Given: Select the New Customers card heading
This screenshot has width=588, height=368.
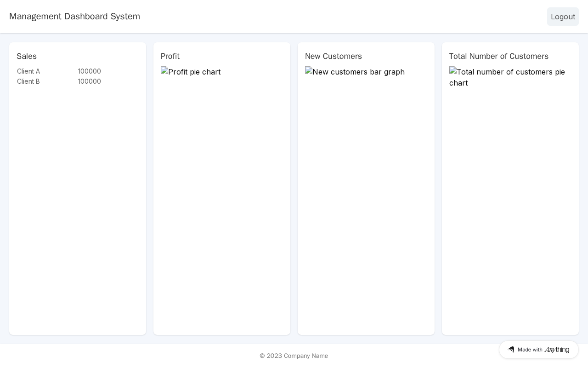Looking at the screenshot, I should 334,56.
